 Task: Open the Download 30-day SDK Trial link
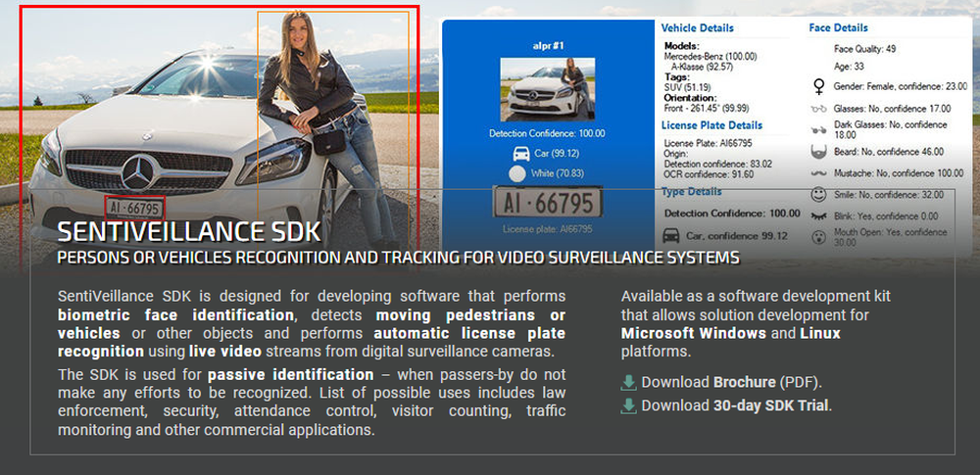click(737, 405)
